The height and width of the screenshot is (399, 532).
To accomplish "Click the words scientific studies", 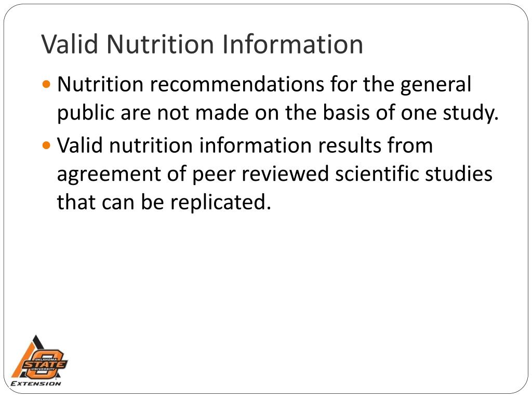I will pos(414,174).
